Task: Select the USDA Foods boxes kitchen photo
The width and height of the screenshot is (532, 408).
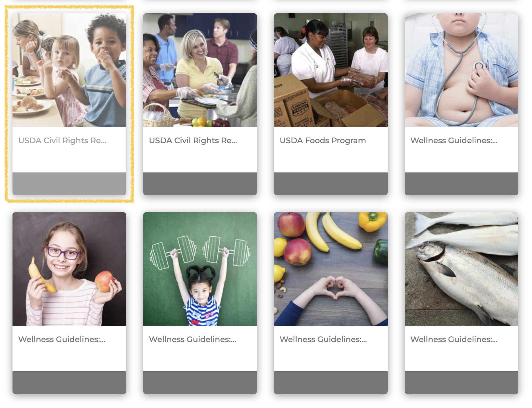Action: pos(331,70)
